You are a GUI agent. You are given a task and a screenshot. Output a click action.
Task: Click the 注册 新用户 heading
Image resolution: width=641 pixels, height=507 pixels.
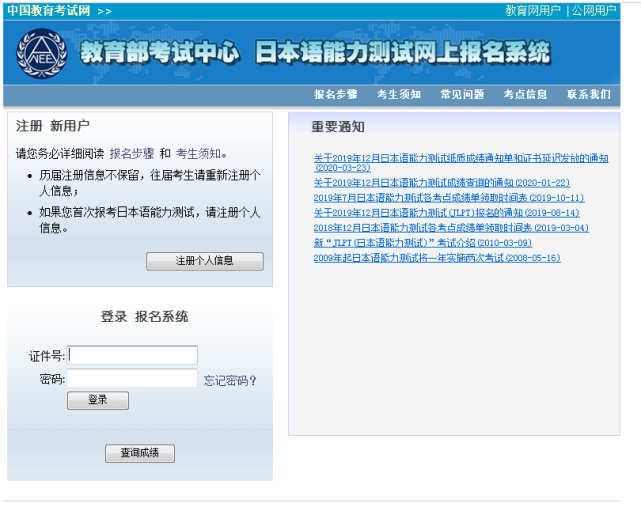click(53, 126)
